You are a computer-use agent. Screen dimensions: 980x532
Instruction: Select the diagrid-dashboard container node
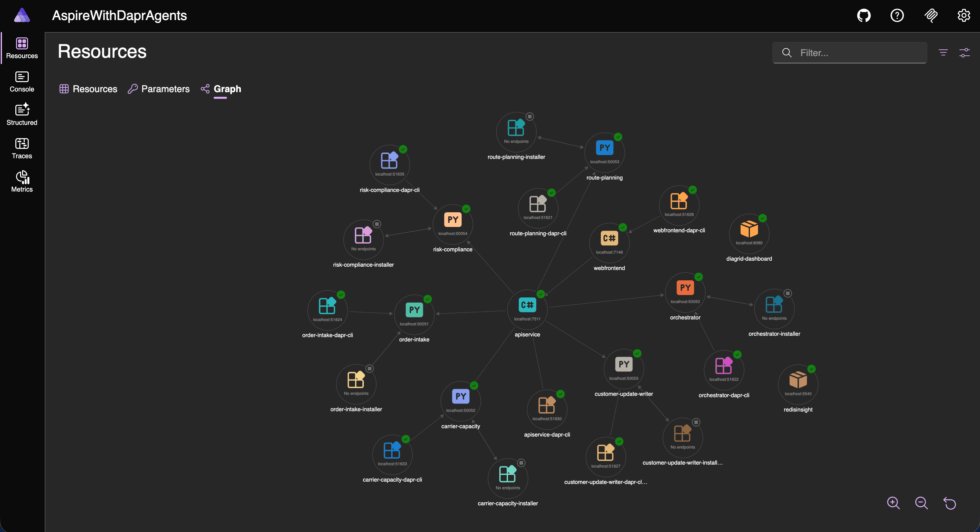[749, 234]
